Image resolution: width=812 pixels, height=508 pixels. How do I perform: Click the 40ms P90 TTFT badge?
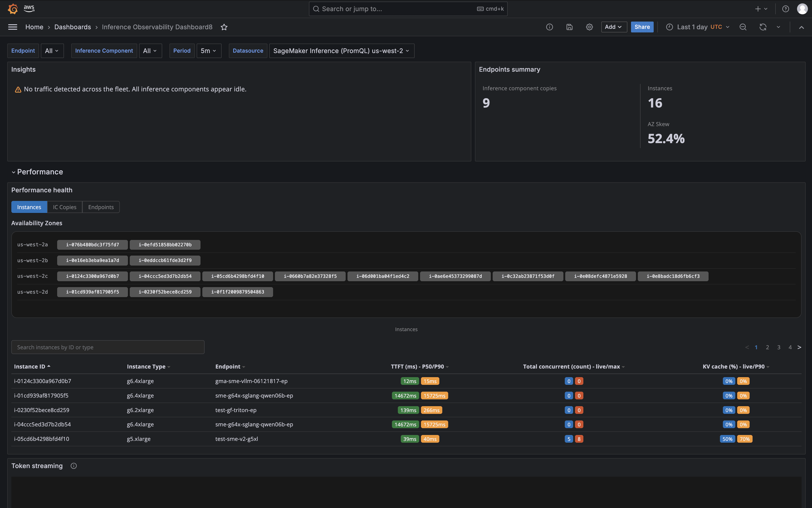click(430, 439)
